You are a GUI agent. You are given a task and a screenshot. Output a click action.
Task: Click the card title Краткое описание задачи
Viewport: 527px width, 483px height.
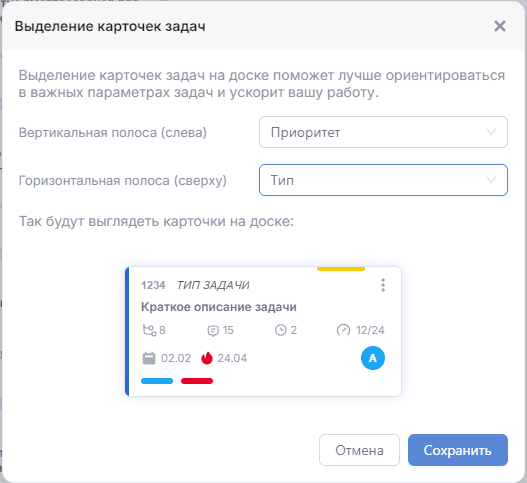pos(219,307)
